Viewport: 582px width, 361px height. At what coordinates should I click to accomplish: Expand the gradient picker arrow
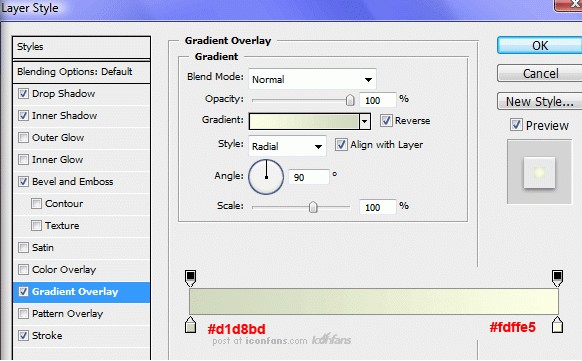click(365, 121)
